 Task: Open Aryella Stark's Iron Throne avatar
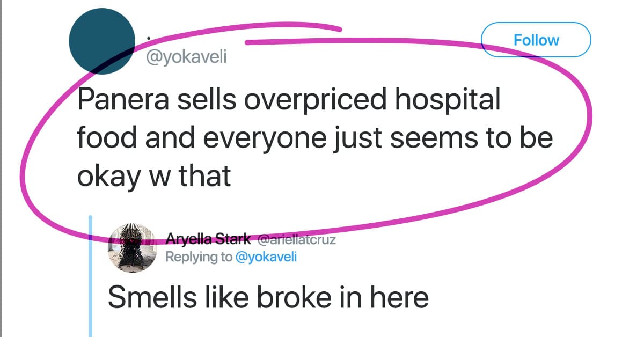tap(132, 247)
